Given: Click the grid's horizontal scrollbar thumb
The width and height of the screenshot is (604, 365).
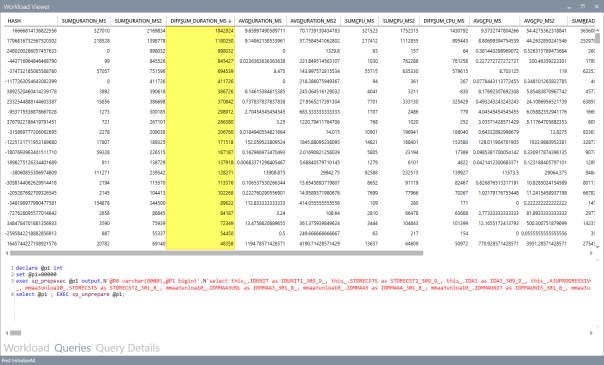Looking at the screenshot, I should pyautogui.click(x=216, y=253).
